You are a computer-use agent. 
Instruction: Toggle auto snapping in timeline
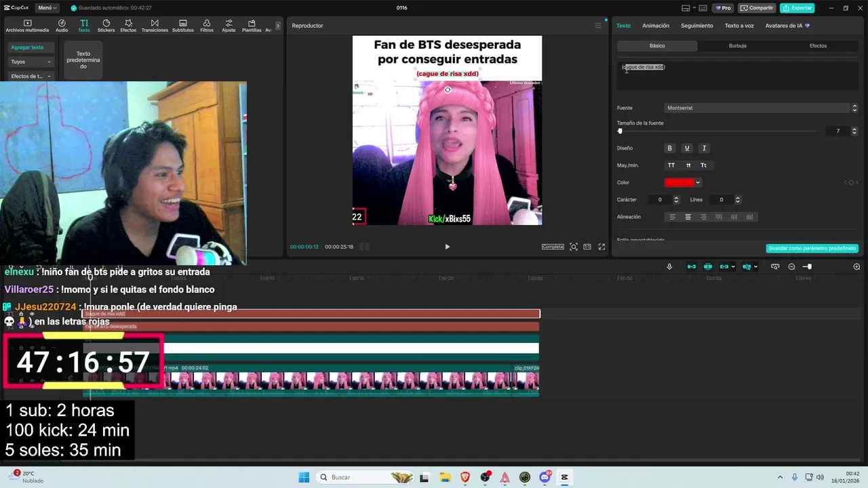pyautogui.click(x=708, y=266)
